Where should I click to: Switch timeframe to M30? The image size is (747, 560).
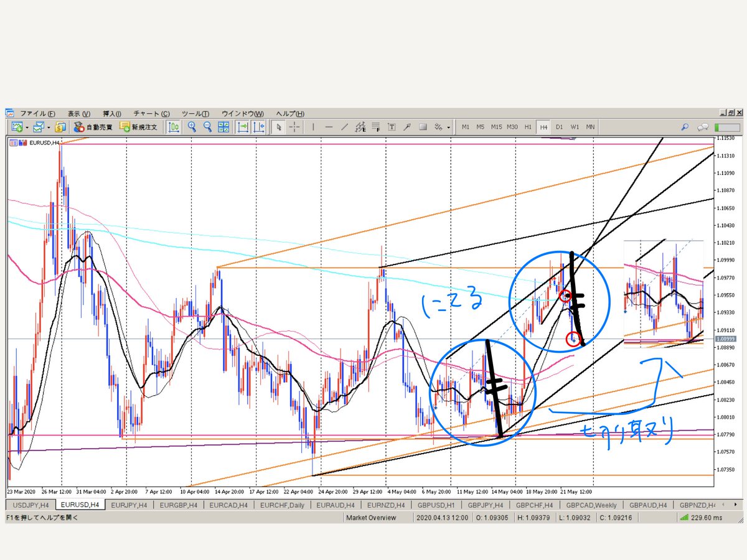tap(512, 127)
